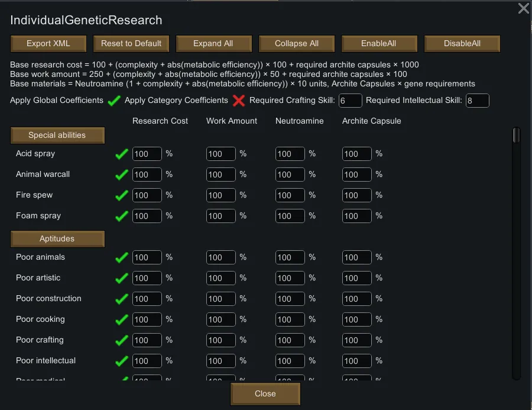Disable the Fire spew gene checkmark
The height and width of the screenshot is (410, 532).
click(122, 195)
